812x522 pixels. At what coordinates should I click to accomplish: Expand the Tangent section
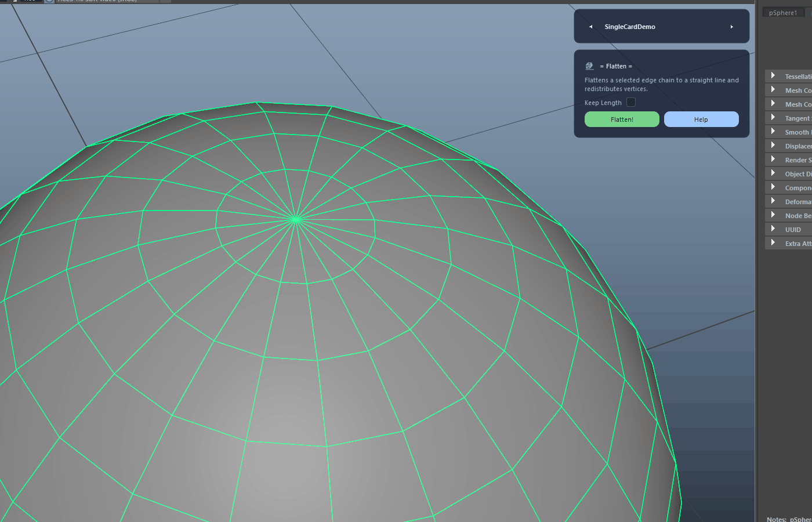pyautogui.click(x=788, y=118)
